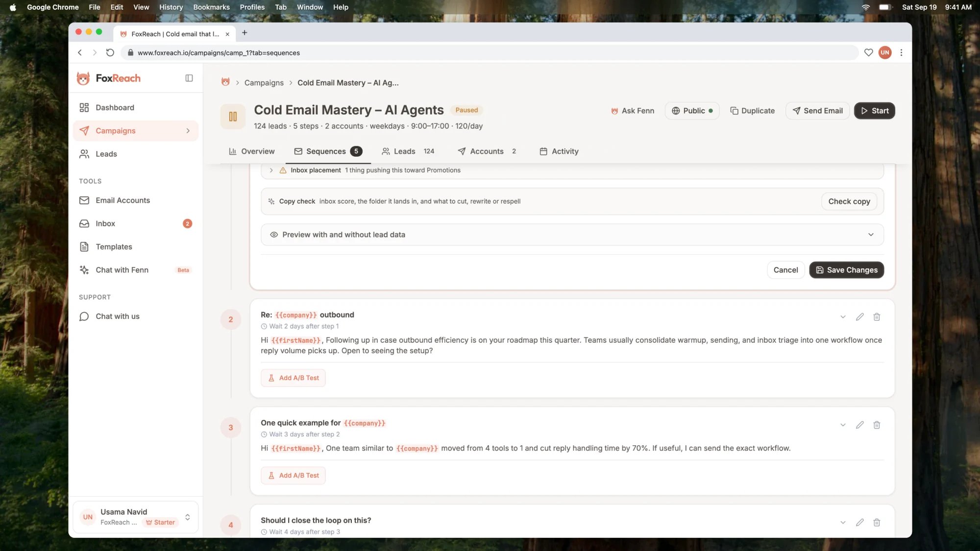The height and width of the screenshot is (551, 980).
Task: Select the Sequences tab
Action: coord(328,151)
